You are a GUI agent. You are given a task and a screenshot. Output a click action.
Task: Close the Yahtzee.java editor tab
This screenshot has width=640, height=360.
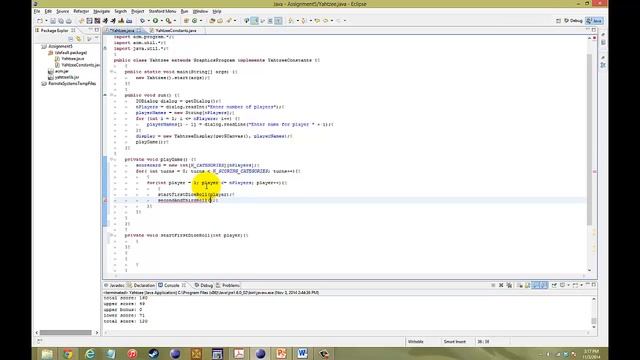[140, 31]
